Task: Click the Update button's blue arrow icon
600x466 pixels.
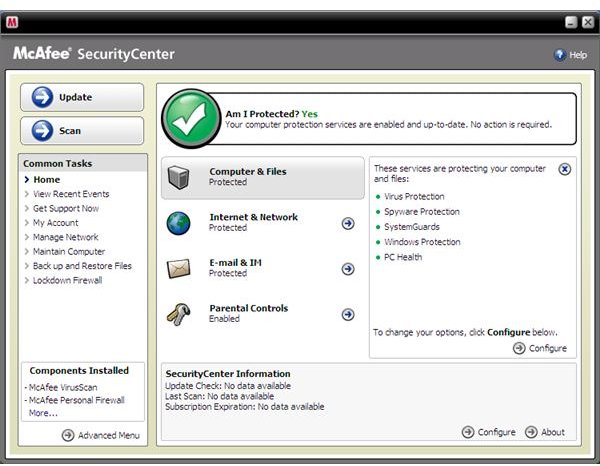Action: 42,97
